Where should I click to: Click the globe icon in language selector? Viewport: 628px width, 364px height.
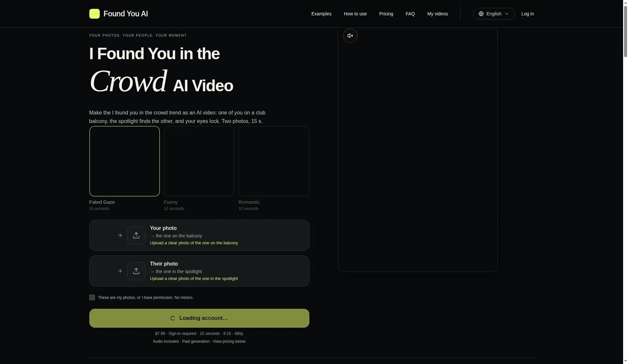481,14
